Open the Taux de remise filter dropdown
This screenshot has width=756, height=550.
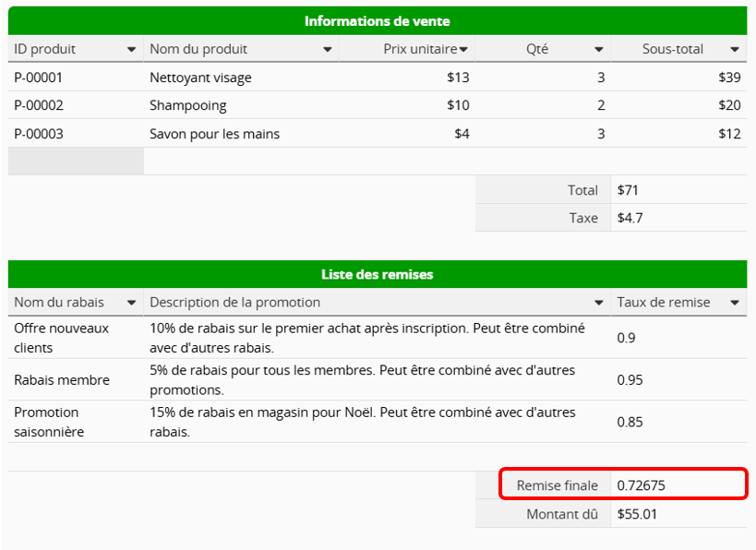pos(735,303)
